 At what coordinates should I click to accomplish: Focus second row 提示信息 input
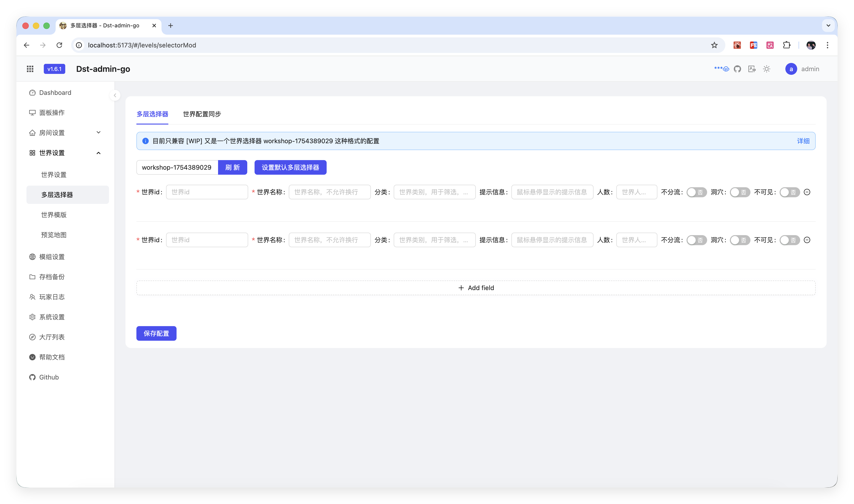click(552, 240)
